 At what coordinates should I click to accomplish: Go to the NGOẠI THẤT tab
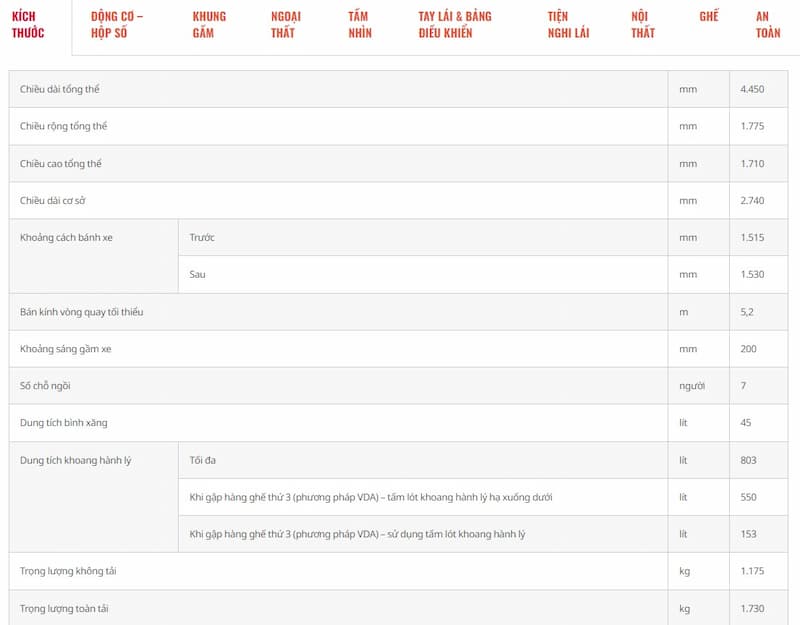(x=286, y=24)
